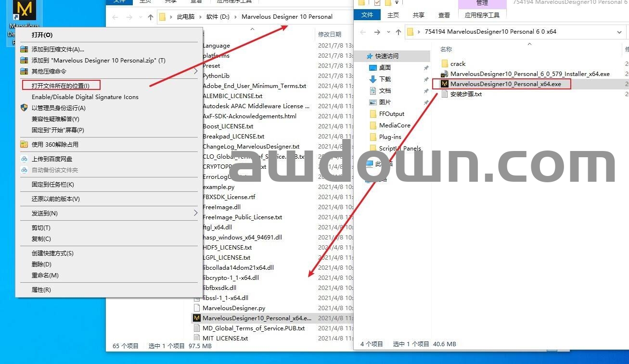Click 软件 (D:) in the breadcrumb path
The width and height of the screenshot is (629, 364).
(x=218, y=17)
